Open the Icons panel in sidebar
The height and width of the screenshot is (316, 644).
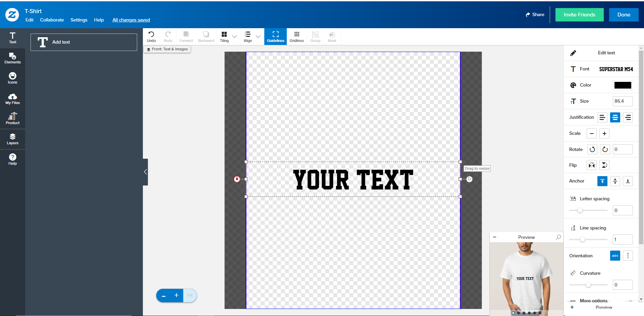pos(12,78)
